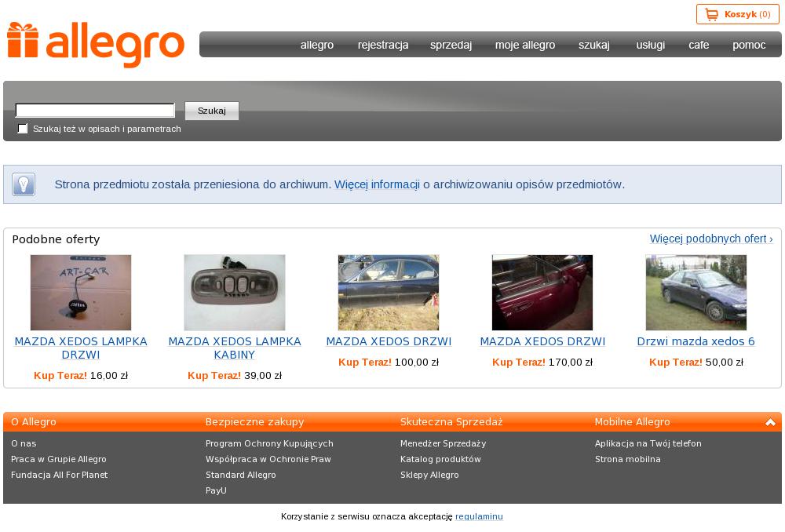Viewport: 785px width, 532px height.
Task: Go to moje allegro
Action: click(525, 45)
